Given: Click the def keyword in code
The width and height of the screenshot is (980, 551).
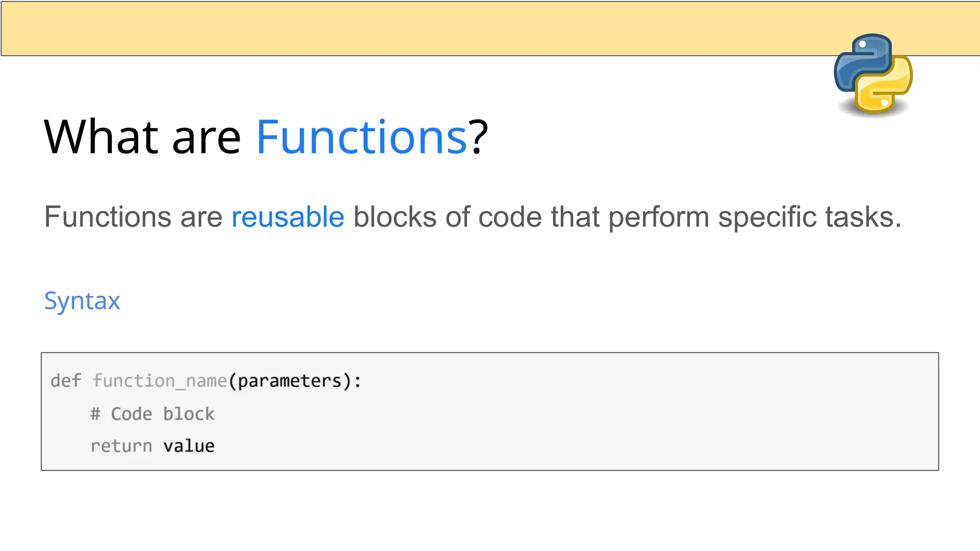Looking at the screenshot, I should [66, 381].
